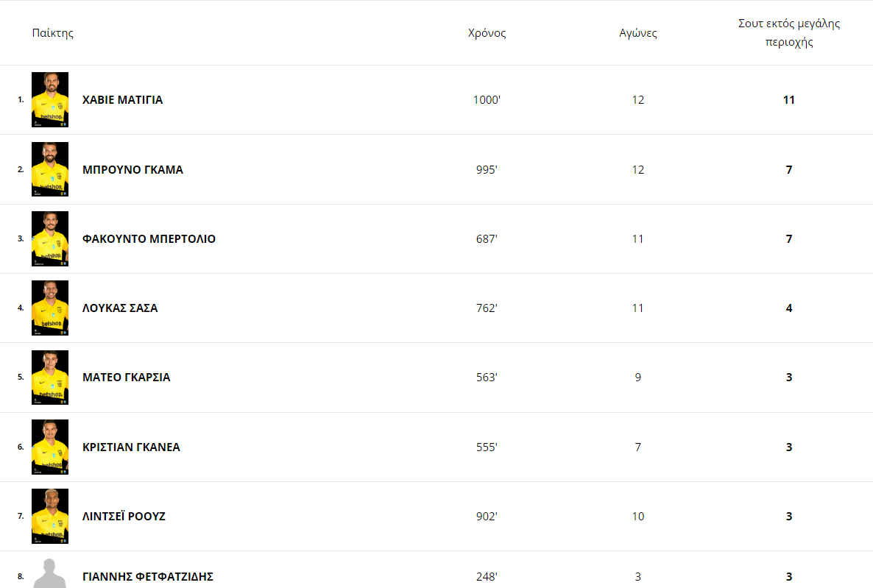Click ΚΡΙΣΤΙΑΝ ΓΚΑΝΕΑ name link
873x588 pixels.
[x=131, y=447]
